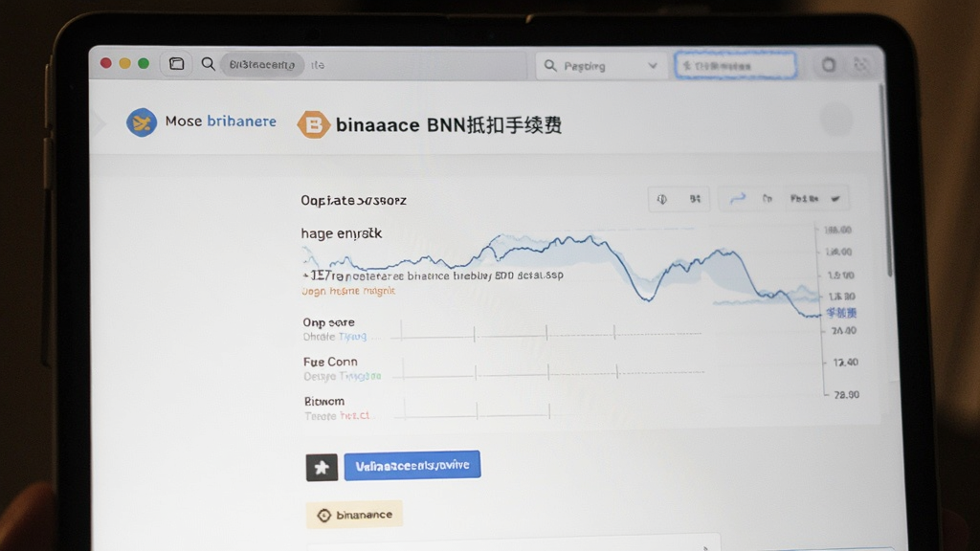Click the yellow 'binanance' tag button

tap(354, 515)
